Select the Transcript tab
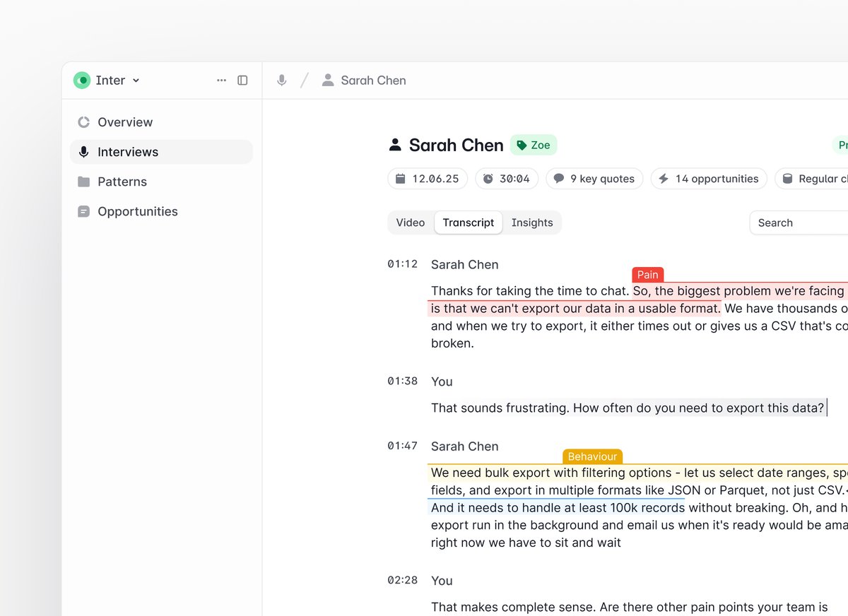 click(x=469, y=223)
